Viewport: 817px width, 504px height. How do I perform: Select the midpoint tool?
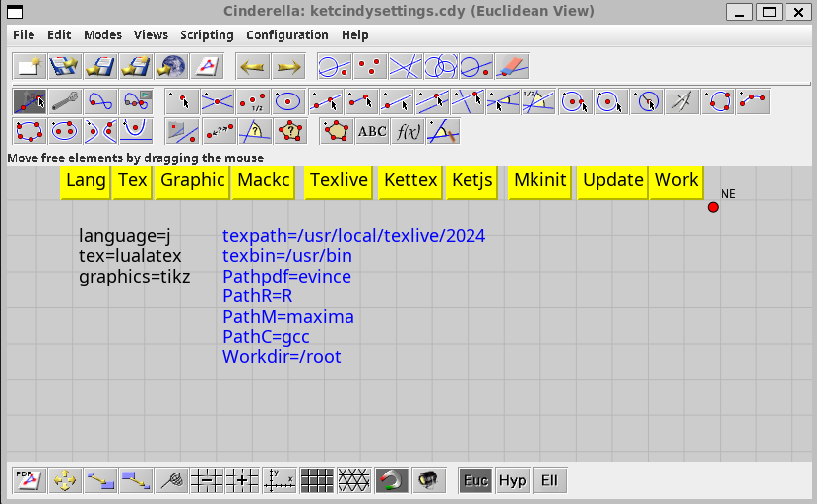253,101
